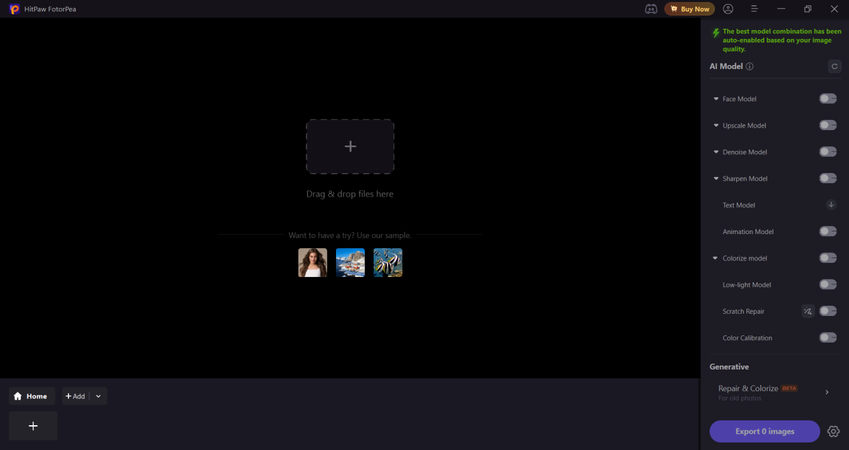This screenshot has height=450, width=849.
Task: Toggle the Upscale Model switch
Action: tap(828, 125)
